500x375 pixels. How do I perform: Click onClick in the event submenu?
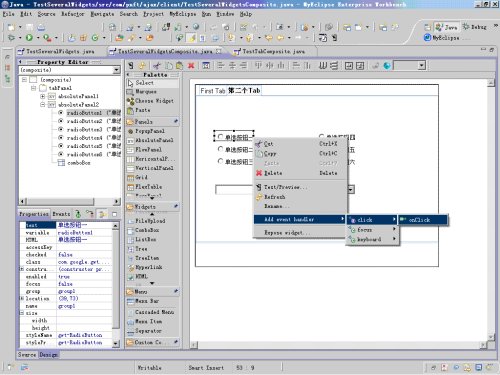423,220
